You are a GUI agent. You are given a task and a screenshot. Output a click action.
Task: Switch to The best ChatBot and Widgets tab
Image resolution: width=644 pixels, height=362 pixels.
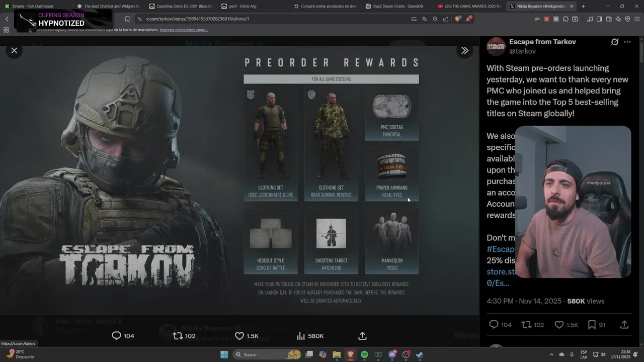tap(108, 6)
